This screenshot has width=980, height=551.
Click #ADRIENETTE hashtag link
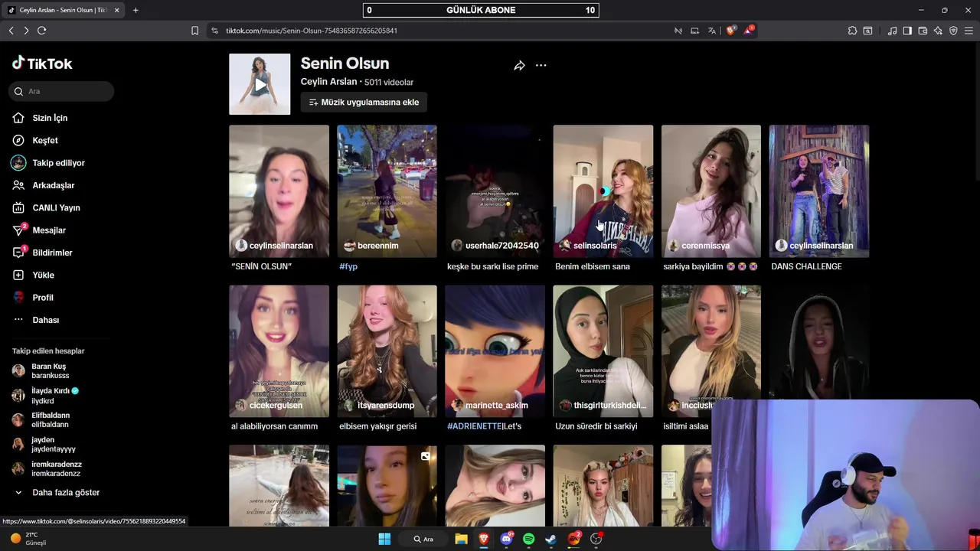click(x=475, y=426)
